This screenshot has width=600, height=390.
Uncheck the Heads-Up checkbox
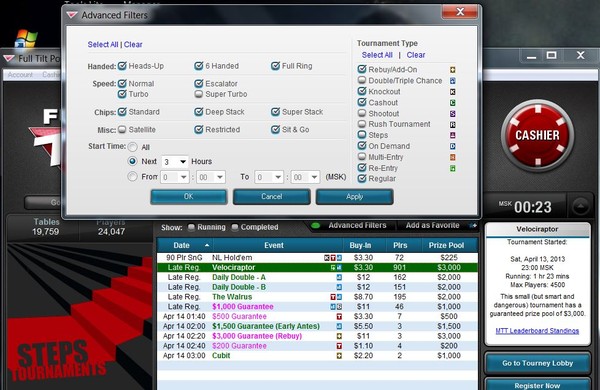[x=122, y=66]
